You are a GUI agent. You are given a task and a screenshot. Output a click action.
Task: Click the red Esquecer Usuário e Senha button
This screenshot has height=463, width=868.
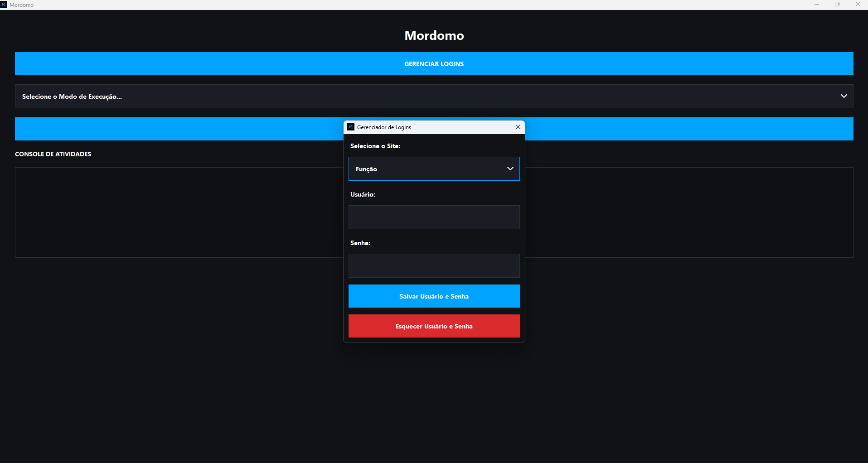434,326
